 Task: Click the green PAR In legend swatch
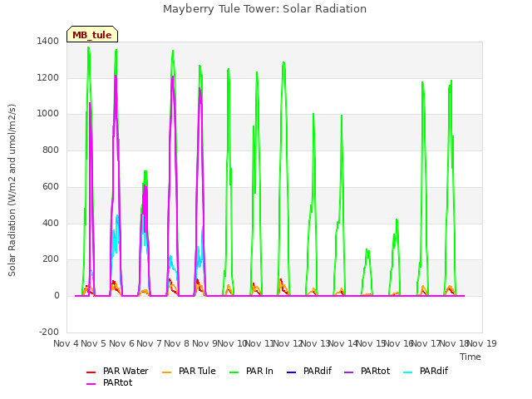click(234, 372)
